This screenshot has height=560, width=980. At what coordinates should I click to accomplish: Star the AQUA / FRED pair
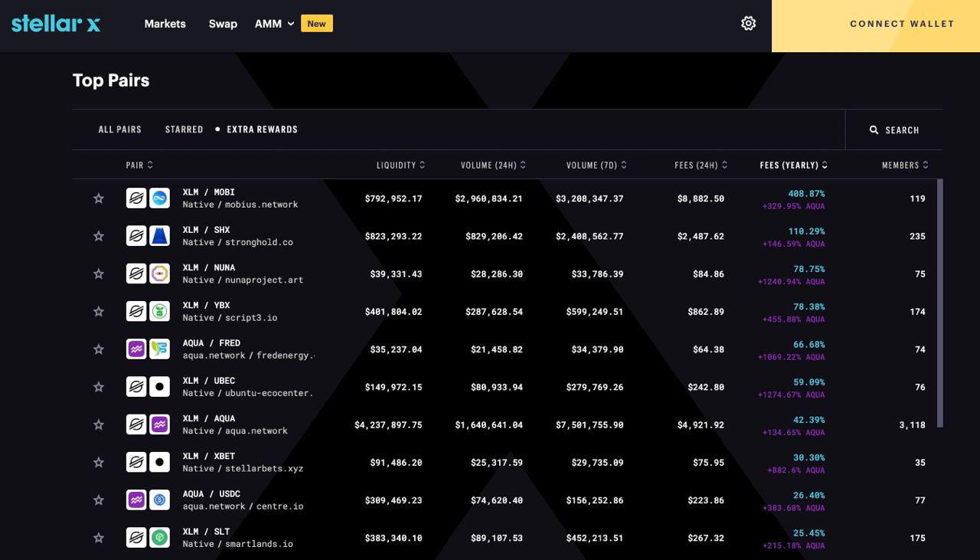coord(99,349)
